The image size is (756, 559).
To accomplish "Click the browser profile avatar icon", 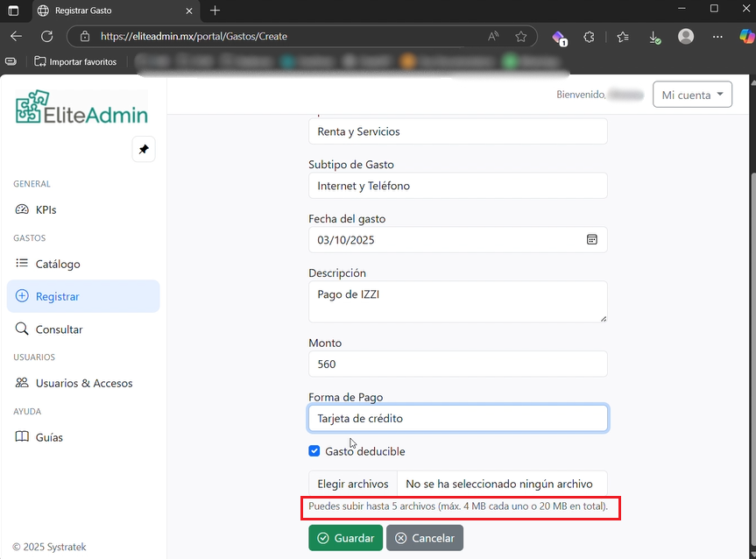I will 686,37.
